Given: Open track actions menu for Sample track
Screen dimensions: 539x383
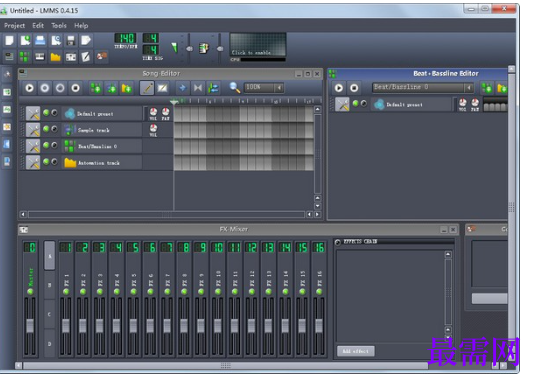Looking at the screenshot, I should (33, 130).
